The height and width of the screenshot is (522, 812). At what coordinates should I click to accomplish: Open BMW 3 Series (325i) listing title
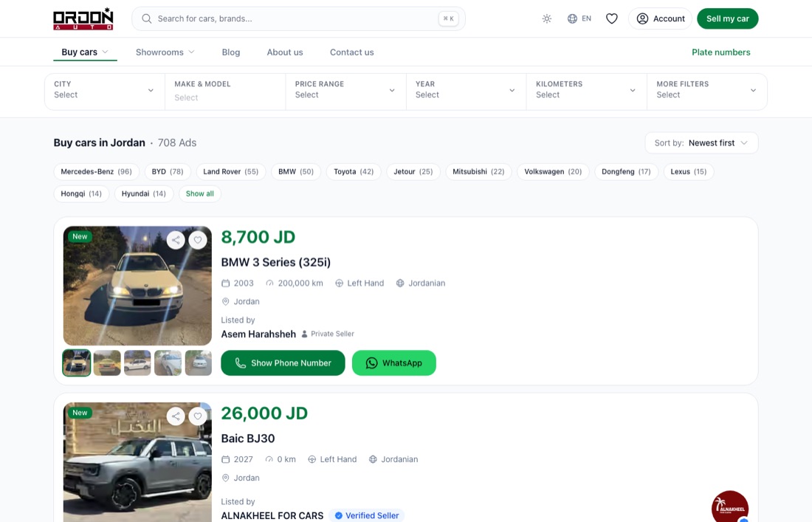(x=275, y=262)
